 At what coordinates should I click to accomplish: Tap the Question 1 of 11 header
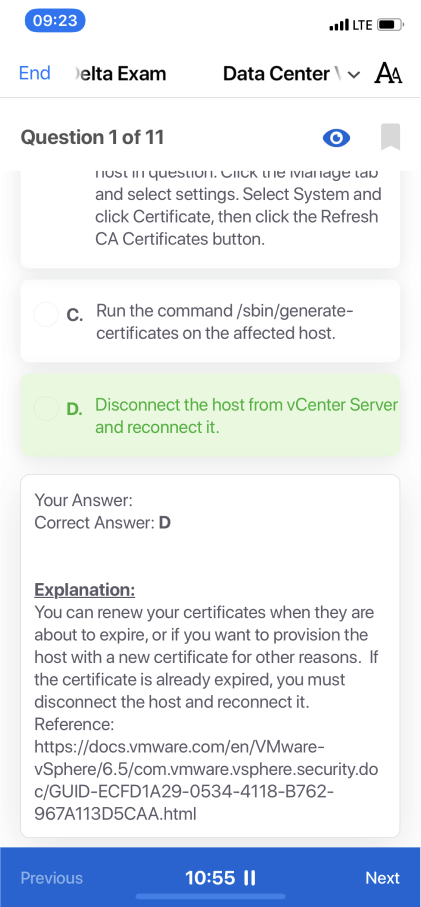point(92,138)
